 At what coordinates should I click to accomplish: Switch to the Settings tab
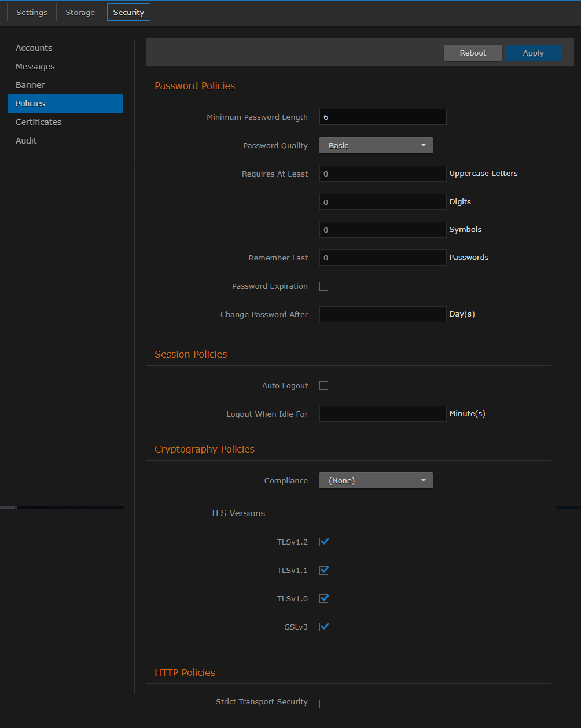pos(31,12)
